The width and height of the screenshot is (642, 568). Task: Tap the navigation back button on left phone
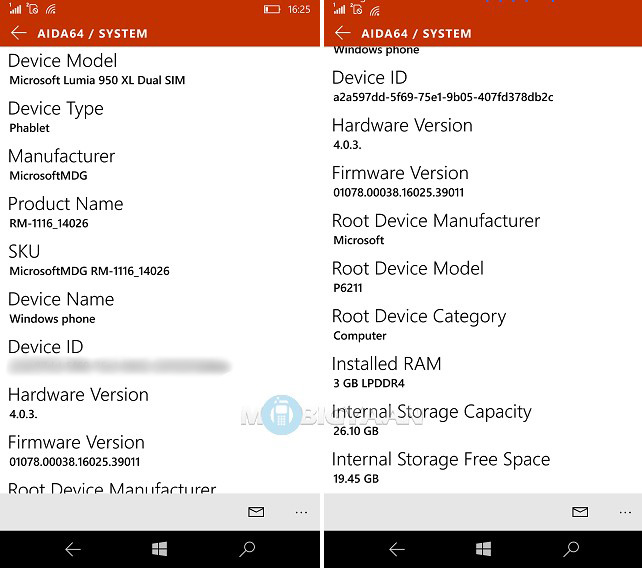pos(73,549)
